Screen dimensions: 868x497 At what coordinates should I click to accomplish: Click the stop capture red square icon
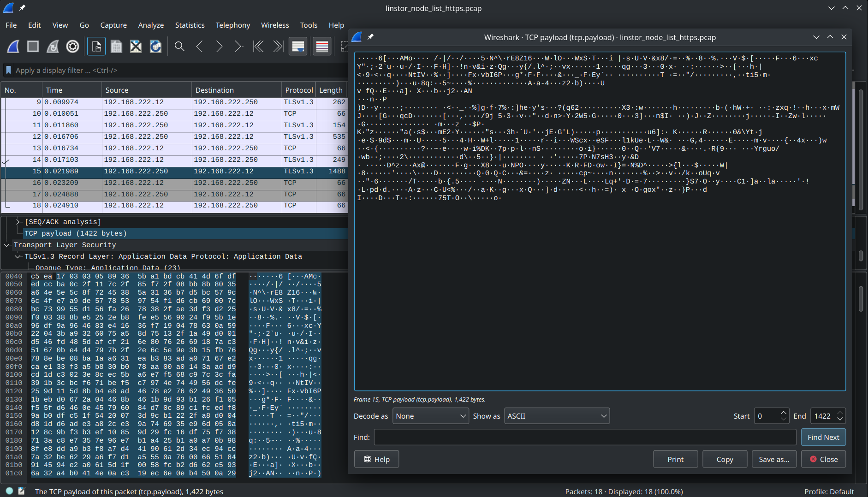click(33, 46)
